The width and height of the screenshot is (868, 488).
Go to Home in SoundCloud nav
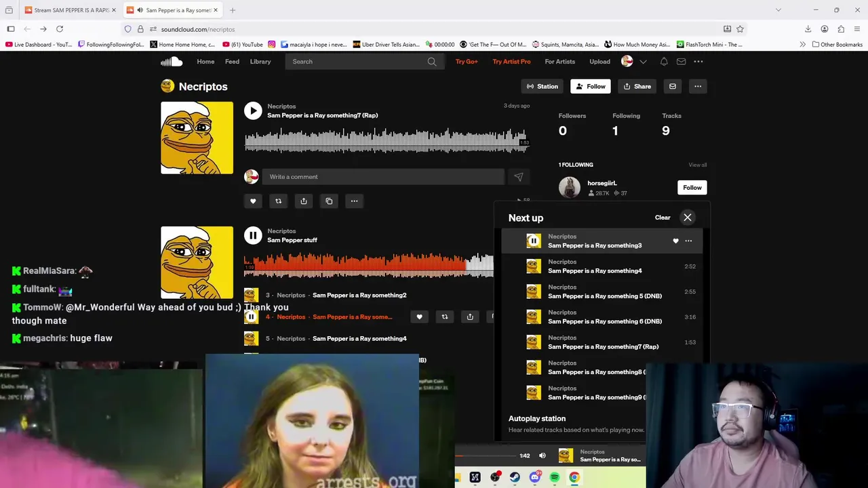(205, 62)
